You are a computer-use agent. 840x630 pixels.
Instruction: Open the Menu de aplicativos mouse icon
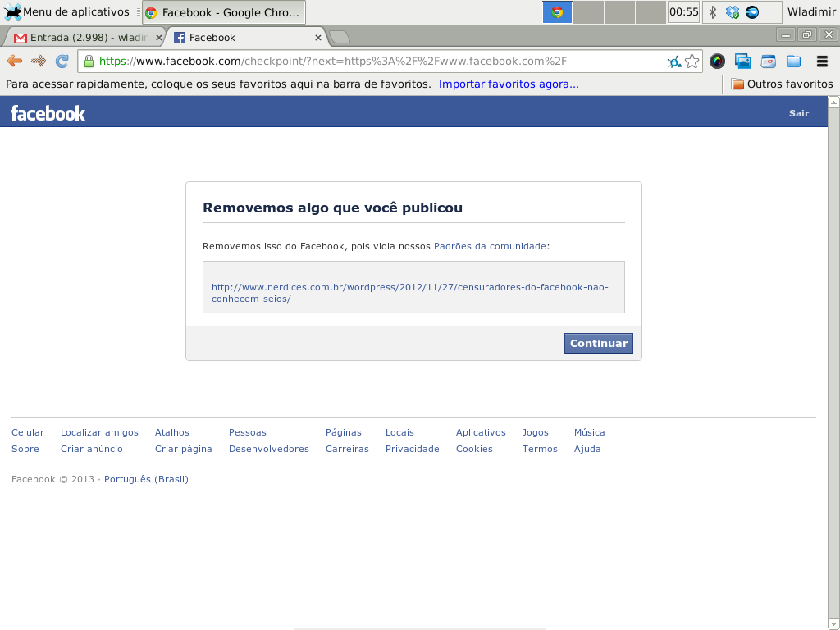point(13,11)
